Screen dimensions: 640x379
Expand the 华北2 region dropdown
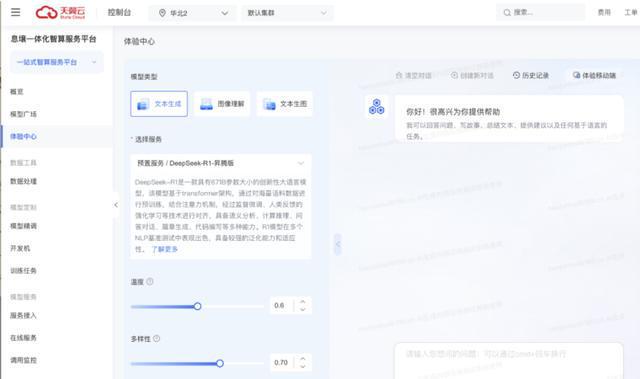pos(192,13)
